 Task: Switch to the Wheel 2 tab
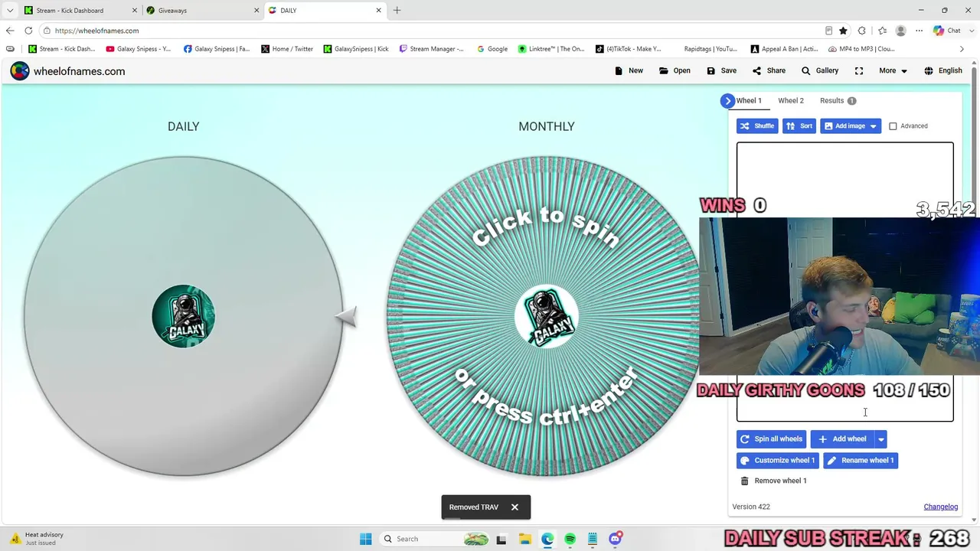(791, 101)
